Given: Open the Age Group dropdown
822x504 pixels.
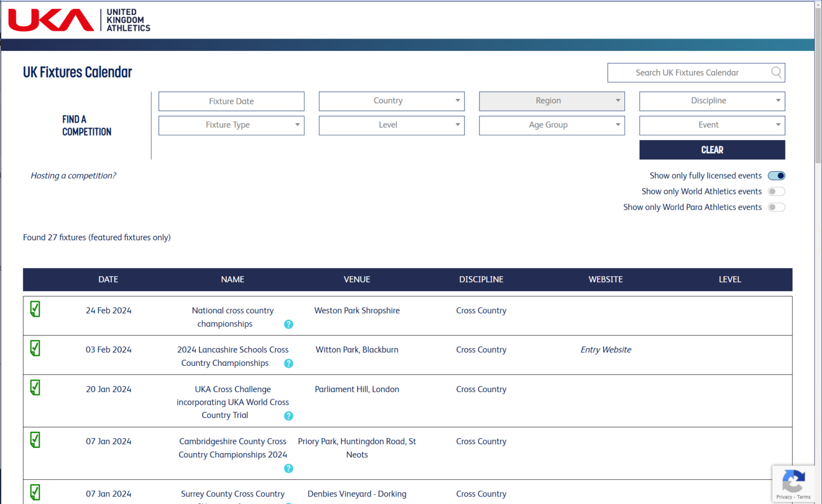Looking at the screenshot, I should (x=551, y=125).
